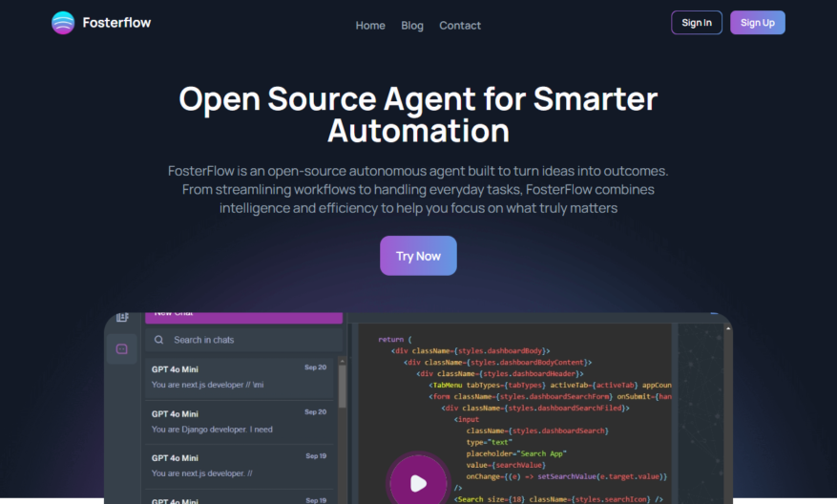Click the Search in chats field
The image size is (837, 504).
coord(244,340)
